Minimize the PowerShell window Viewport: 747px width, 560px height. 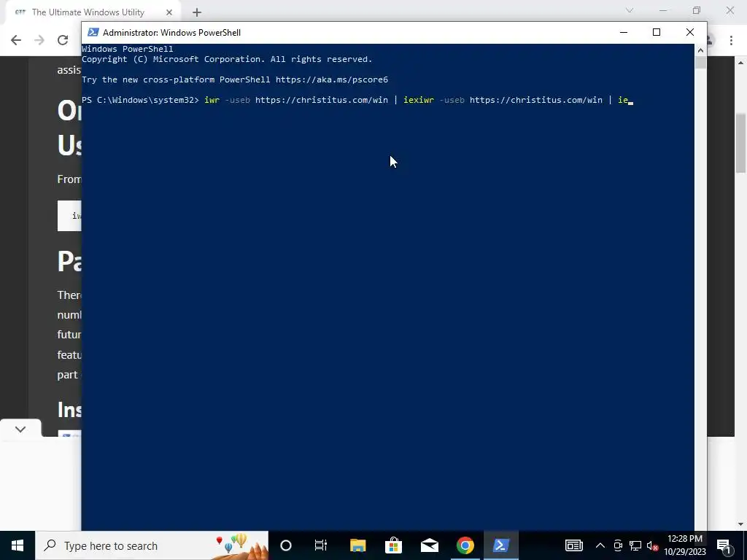tap(624, 32)
